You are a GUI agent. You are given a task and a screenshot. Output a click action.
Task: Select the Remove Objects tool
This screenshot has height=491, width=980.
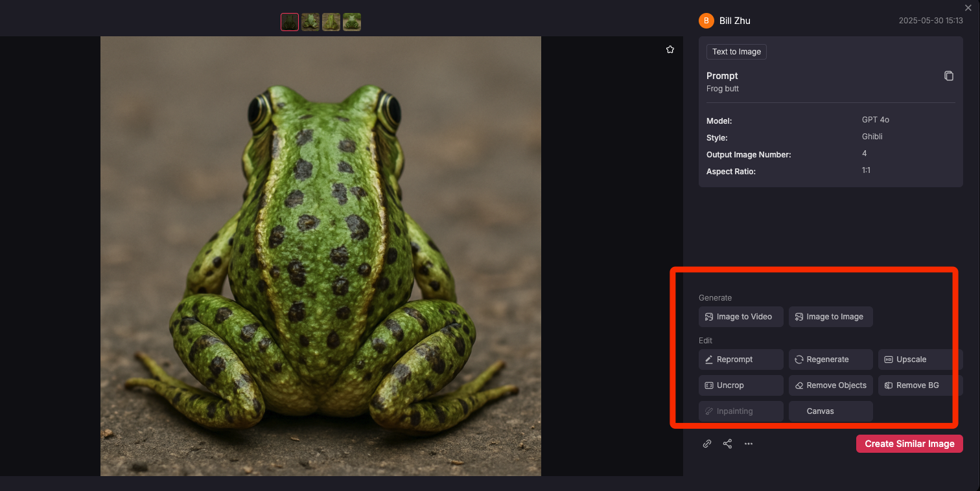[830, 385]
